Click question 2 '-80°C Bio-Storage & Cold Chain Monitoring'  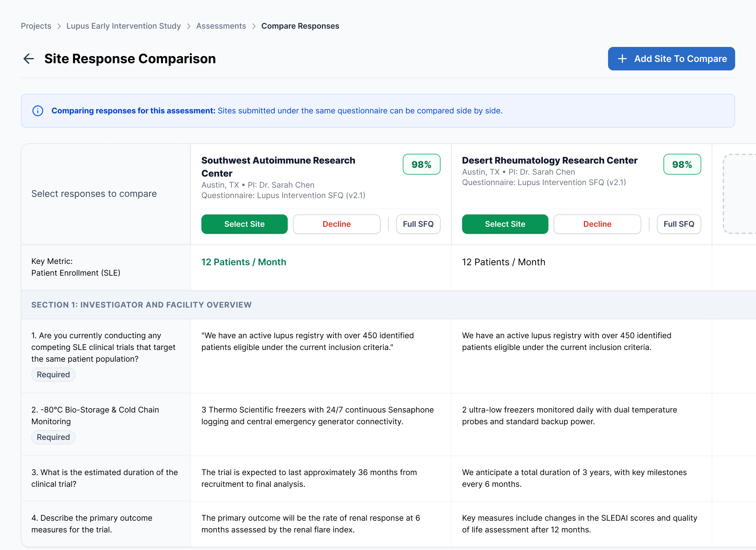(95, 415)
